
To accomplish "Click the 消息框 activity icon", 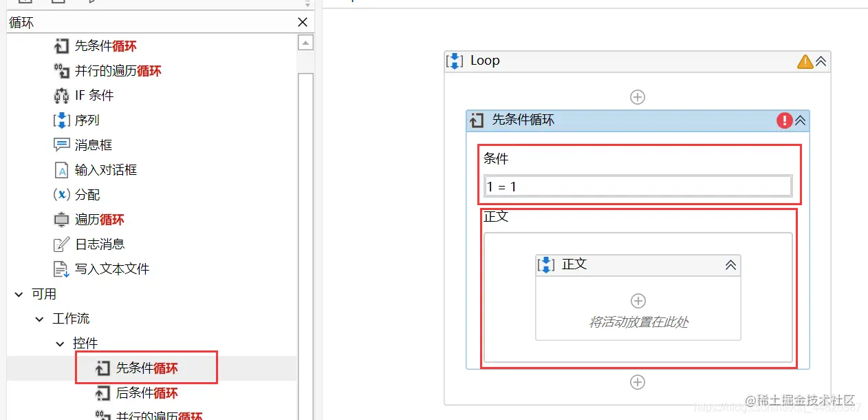I will [x=61, y=145].
